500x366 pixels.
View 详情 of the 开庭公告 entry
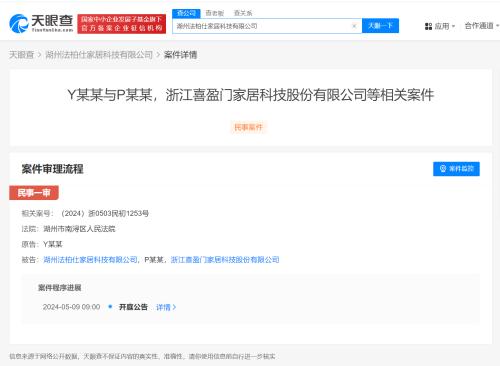tap(166, 307)
